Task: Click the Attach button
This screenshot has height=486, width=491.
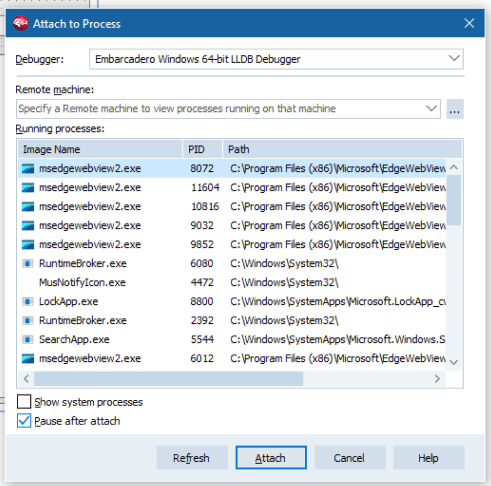Action: click(271, 458)
